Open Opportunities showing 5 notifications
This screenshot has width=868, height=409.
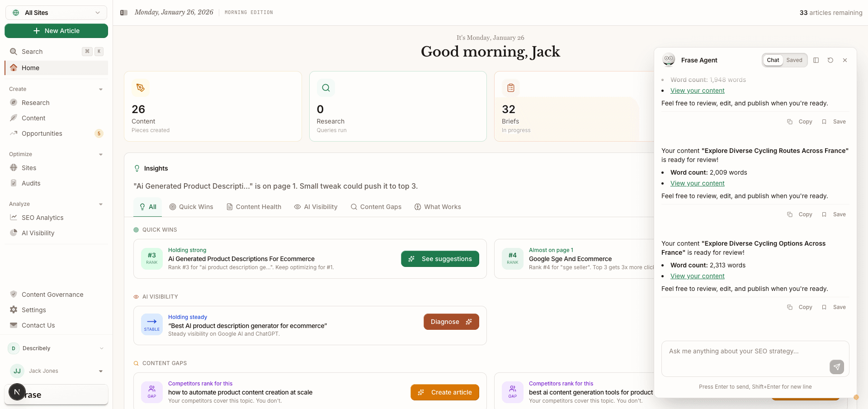42,133
